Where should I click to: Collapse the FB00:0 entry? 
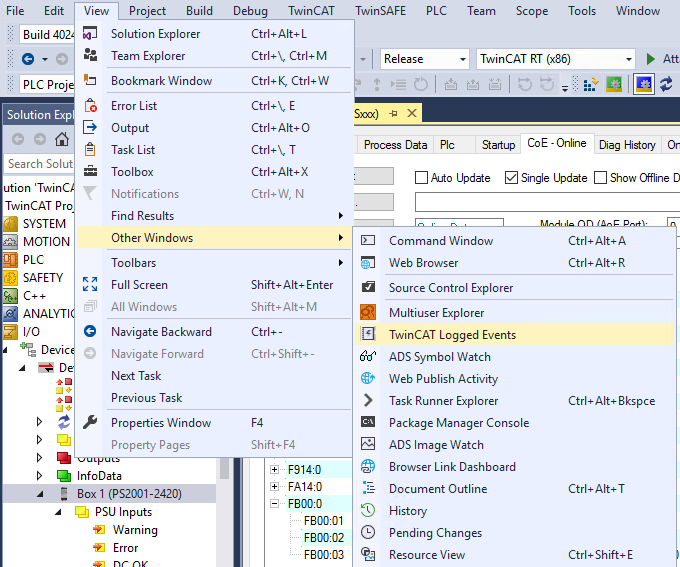click(x=274, y=503)
